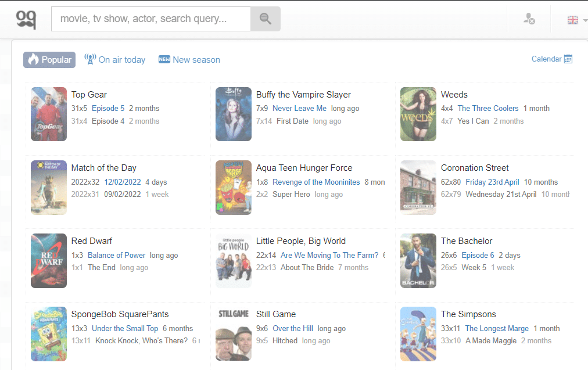Click About The Bride episode text

[307, 267]
